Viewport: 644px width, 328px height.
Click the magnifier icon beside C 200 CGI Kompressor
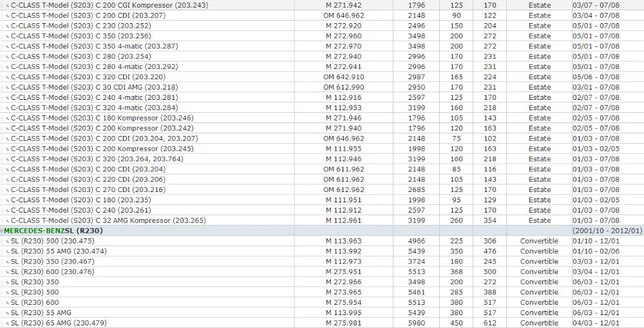tap(7, 6)
